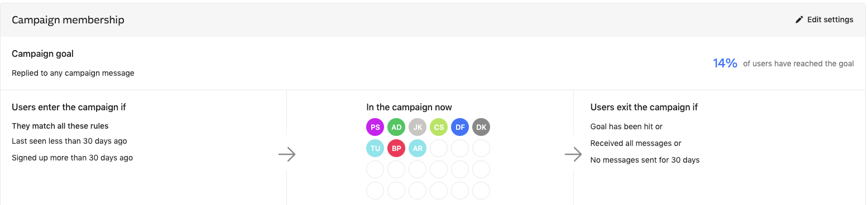Click the No messages sent for 30 days rule
The height and width of the screenshot is (205, 868).
click(x=645, y=160)
